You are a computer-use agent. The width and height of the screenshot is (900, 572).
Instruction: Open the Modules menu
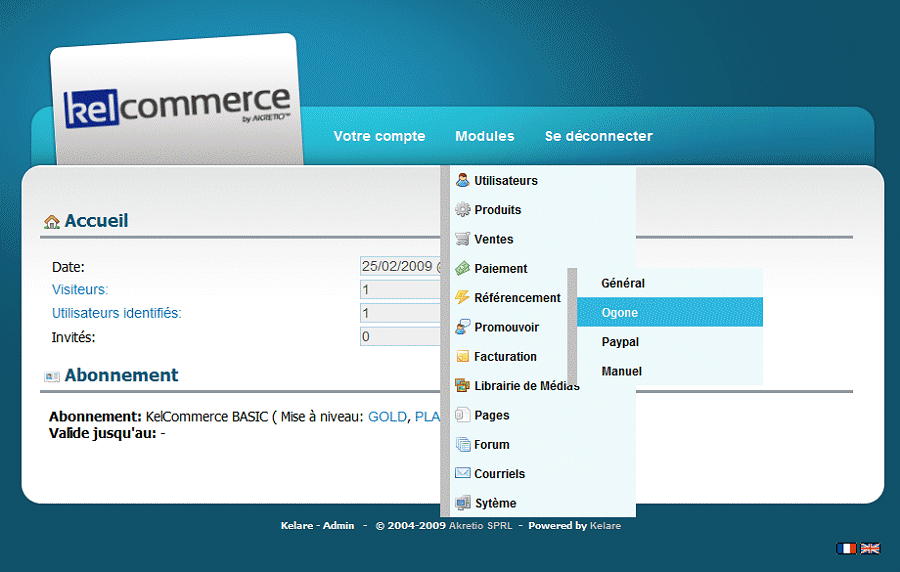pos(484,136)
